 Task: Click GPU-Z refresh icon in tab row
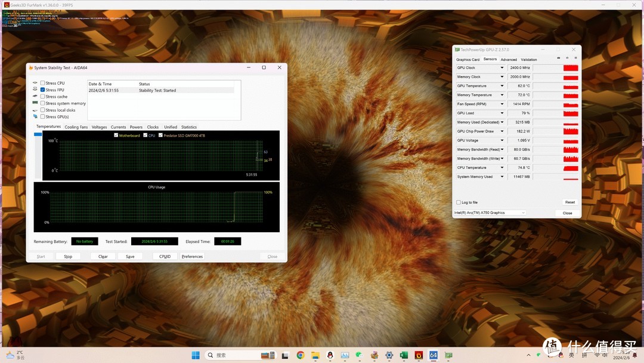click(567, 58)
